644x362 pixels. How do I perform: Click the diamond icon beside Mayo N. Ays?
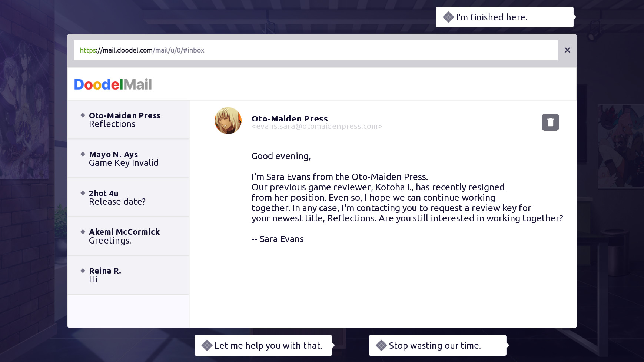pyautogui.click(x=82, y=154)
